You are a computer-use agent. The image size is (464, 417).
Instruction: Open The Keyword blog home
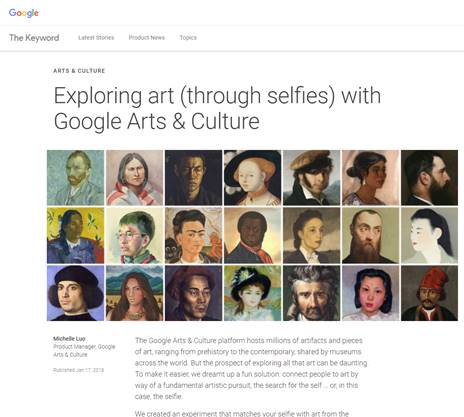point(34,38)
